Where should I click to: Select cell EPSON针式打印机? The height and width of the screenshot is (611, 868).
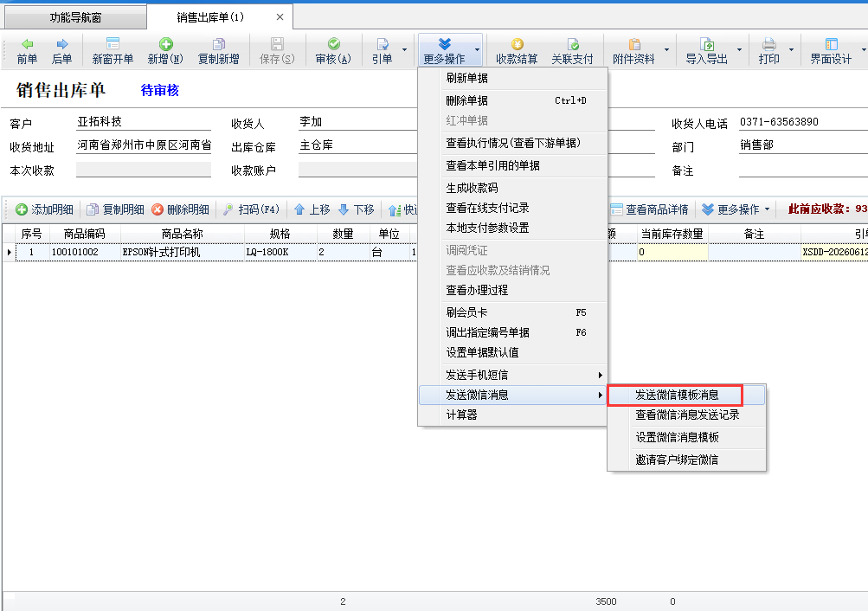182,252
